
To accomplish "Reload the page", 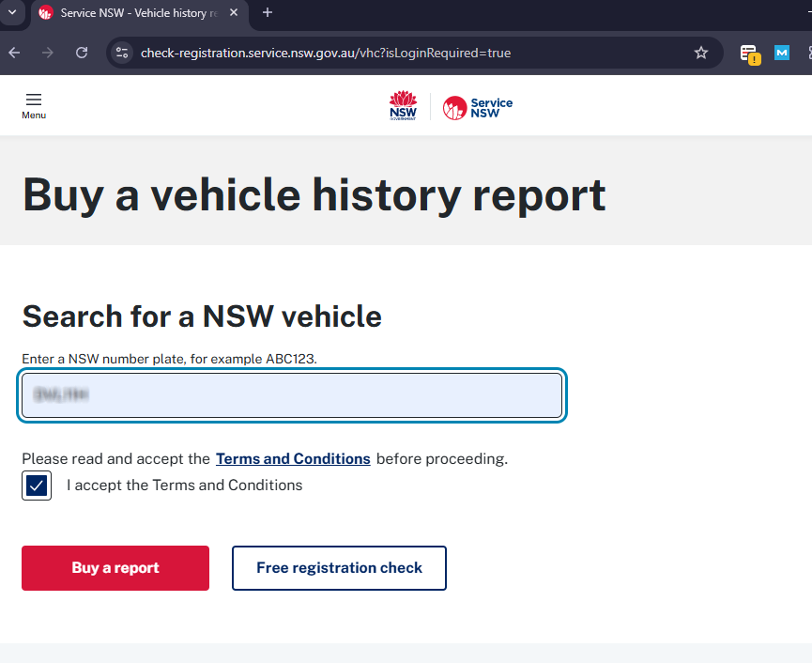I will coord(82,53).
